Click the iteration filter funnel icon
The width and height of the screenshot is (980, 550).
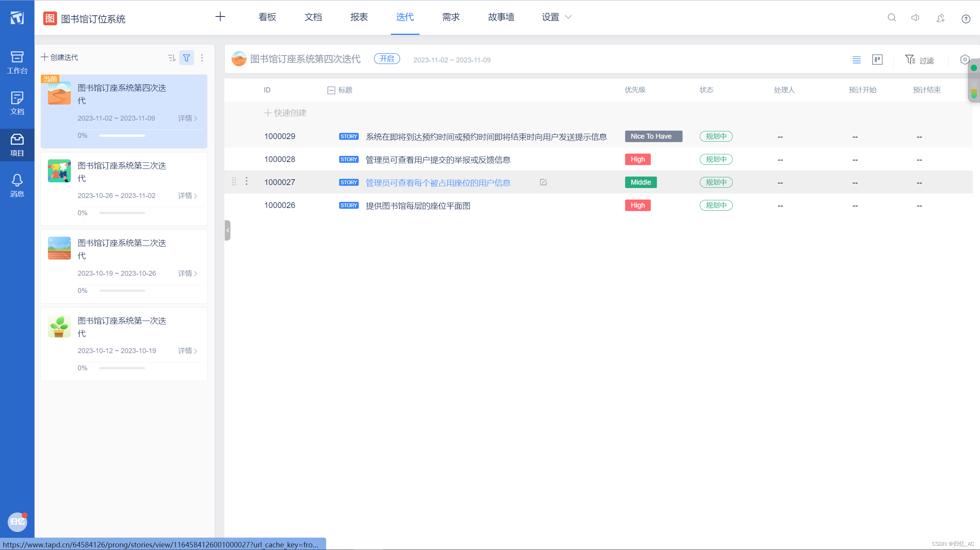click(x=186, y=58)
